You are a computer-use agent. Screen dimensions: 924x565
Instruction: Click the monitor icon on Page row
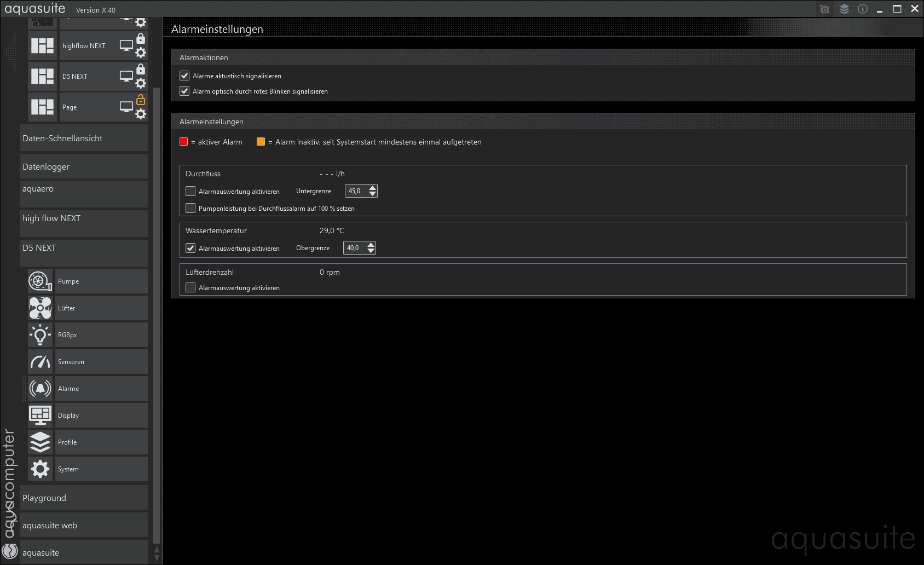click(126, 107)
